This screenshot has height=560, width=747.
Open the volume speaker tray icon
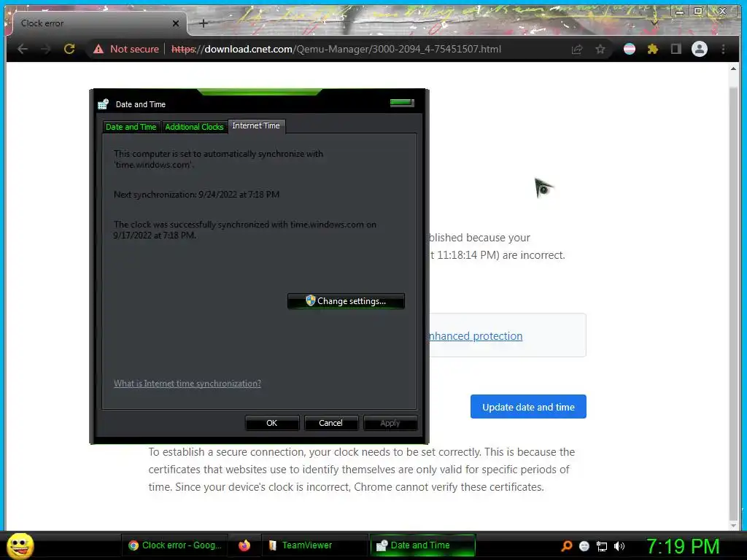pyautogui.click(x=619, y=546)
